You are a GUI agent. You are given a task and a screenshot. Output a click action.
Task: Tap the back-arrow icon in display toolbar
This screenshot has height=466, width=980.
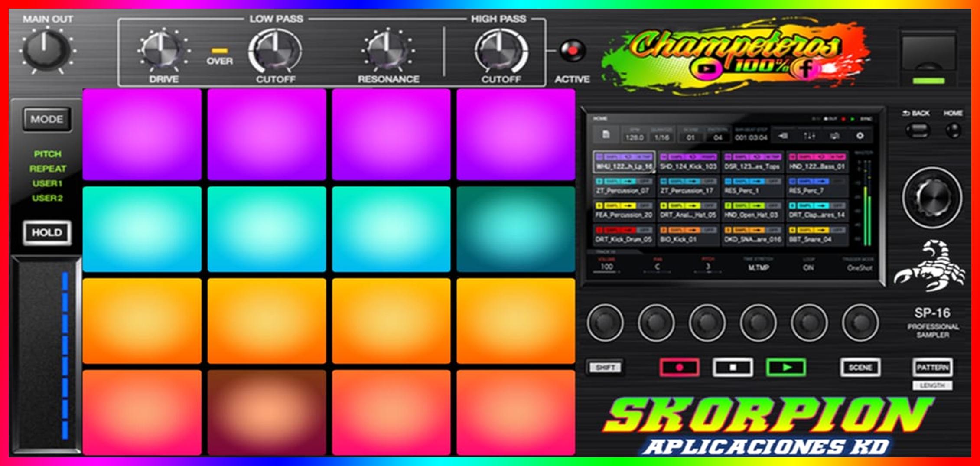click(x=783, y=136)
